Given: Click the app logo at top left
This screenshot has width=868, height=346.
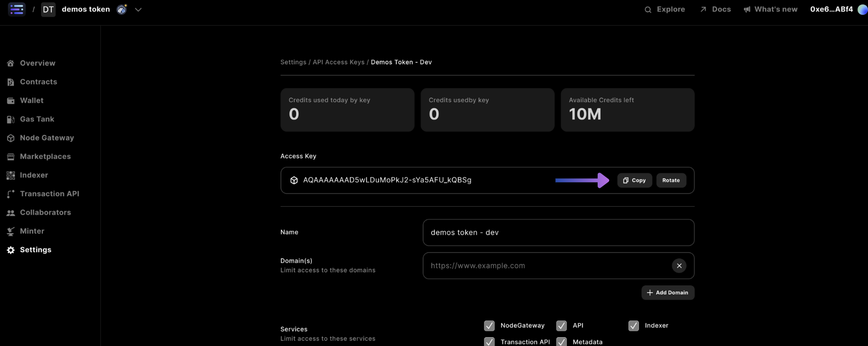Looking at the screenshot, I should click(16, 9).
